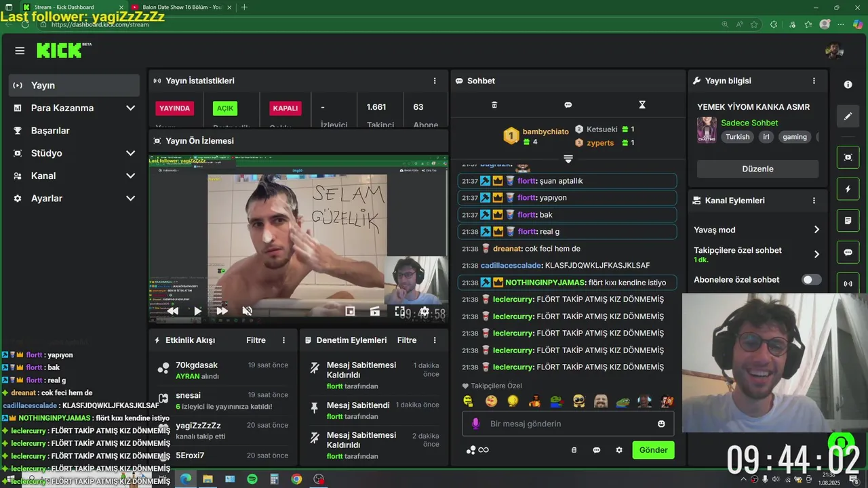Click the Düzenle button in Yayın bilgisi

pos(757,169)
